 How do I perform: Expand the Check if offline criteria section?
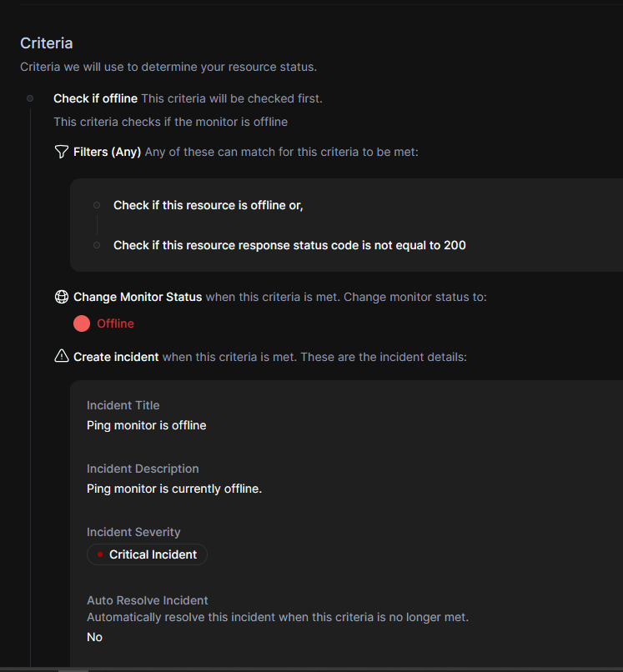[x=95, y=98]
